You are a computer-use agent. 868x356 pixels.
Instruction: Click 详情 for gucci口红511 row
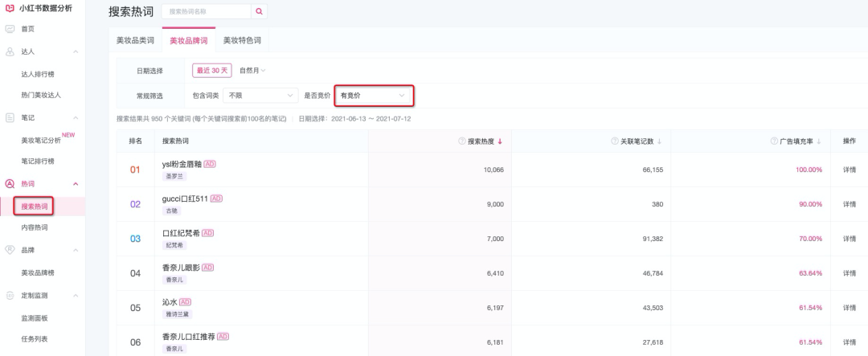(850, 204)
